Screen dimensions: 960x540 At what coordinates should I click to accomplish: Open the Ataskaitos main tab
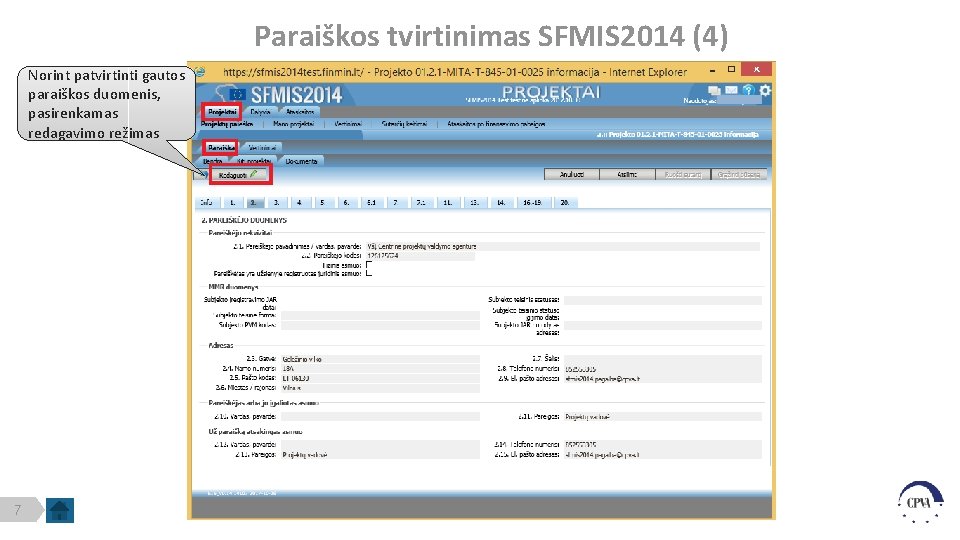coord(300,112)
